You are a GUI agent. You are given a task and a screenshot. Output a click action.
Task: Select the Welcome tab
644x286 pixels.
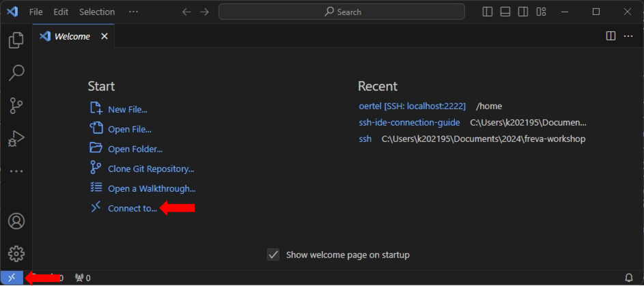point(74,36)
